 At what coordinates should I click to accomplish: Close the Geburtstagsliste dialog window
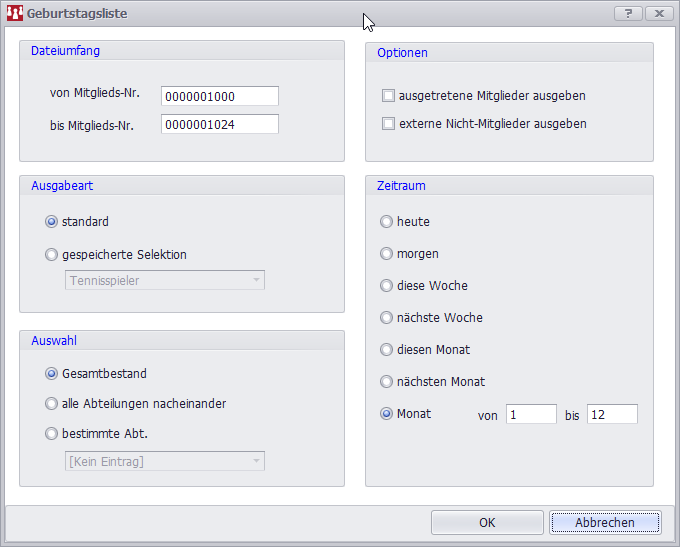pyautogui.click(x=657, y=13)
